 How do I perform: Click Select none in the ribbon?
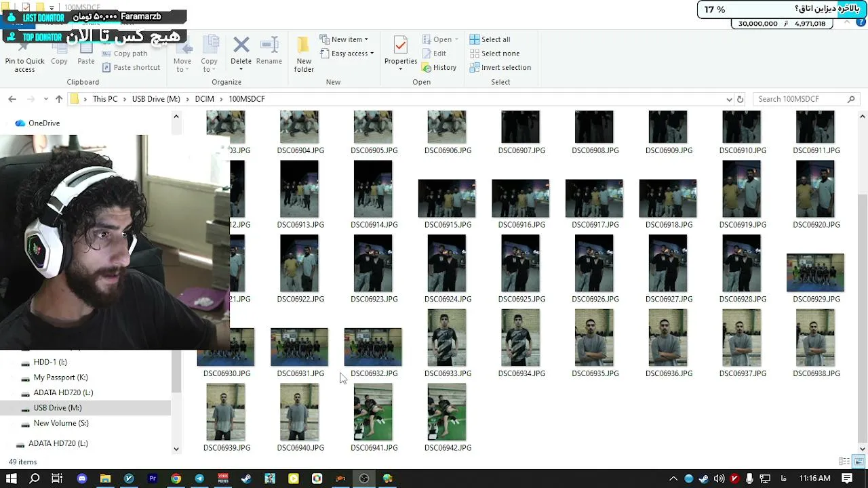click(x=494, y=54)
